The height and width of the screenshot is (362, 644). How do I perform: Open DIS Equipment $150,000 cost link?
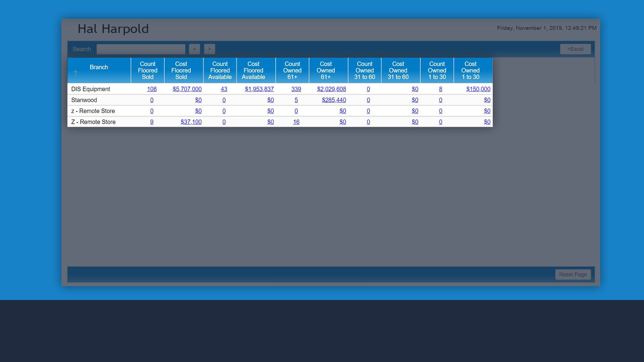point(478,89)
